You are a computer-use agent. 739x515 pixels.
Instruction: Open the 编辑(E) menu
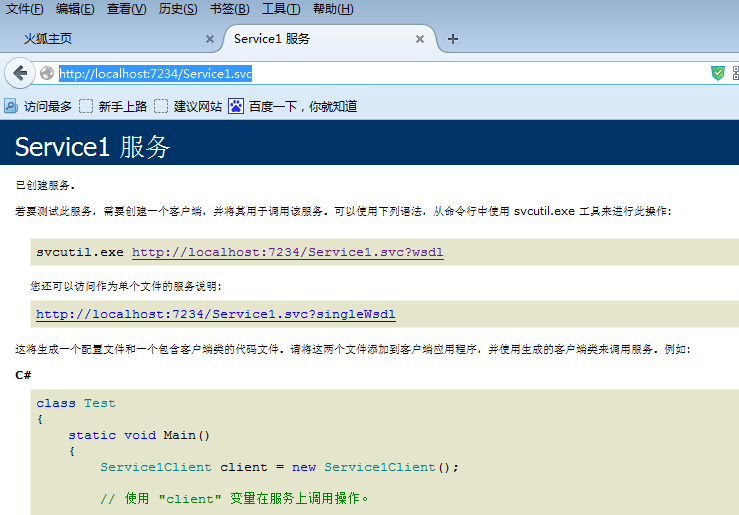75,9
